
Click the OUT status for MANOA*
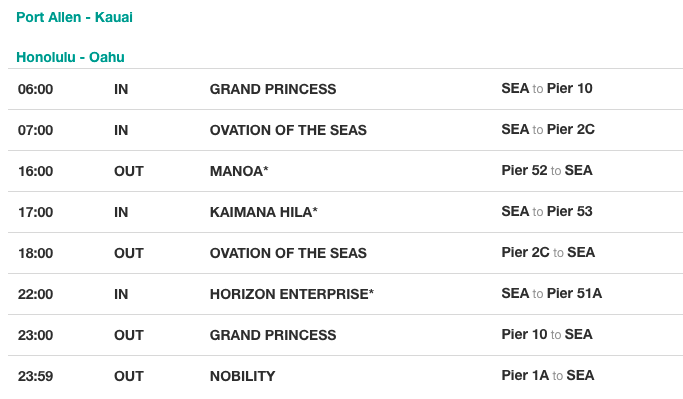click(128, 171)
